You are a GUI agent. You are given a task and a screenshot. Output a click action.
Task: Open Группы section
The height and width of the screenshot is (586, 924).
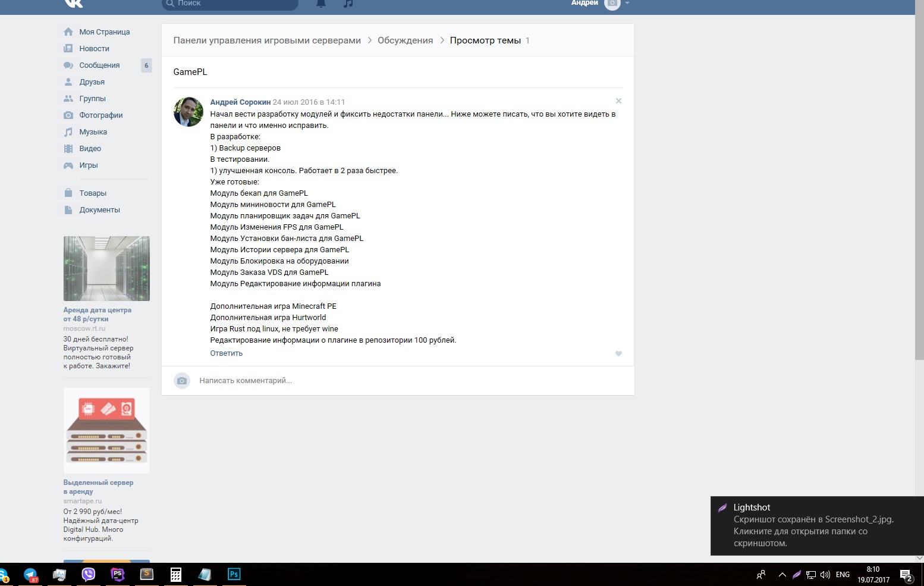(93, 99)
